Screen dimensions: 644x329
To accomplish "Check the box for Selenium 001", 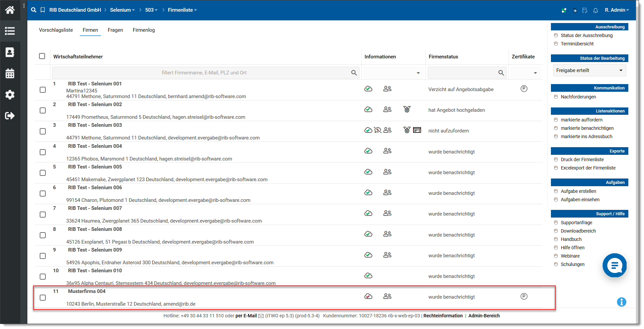I will [43, 90].
